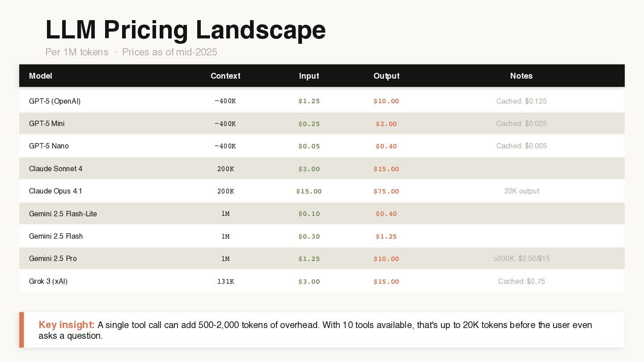Select the Claude Sonnet 4 model cell
The image size is (644, 362).
coord(56,168)
